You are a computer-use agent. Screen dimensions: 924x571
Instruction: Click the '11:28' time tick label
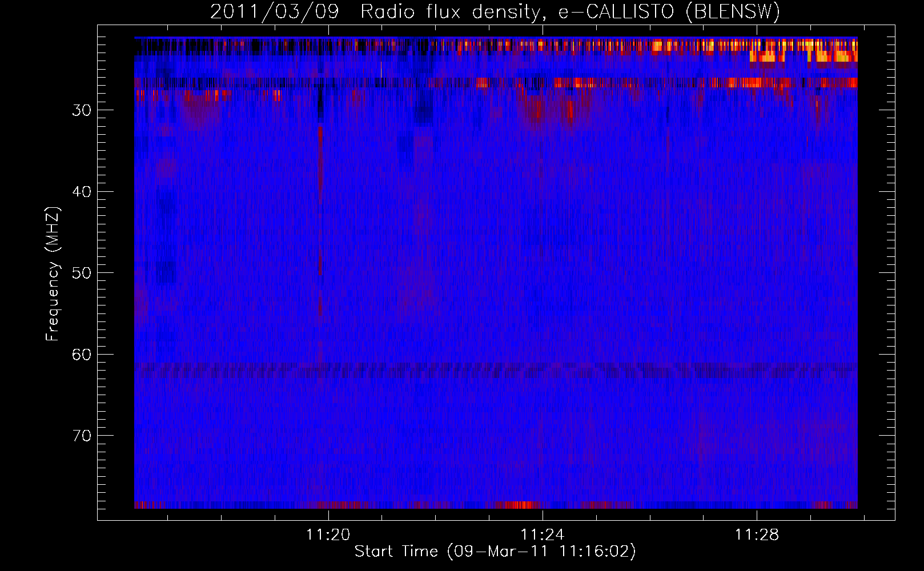(757, 535)
